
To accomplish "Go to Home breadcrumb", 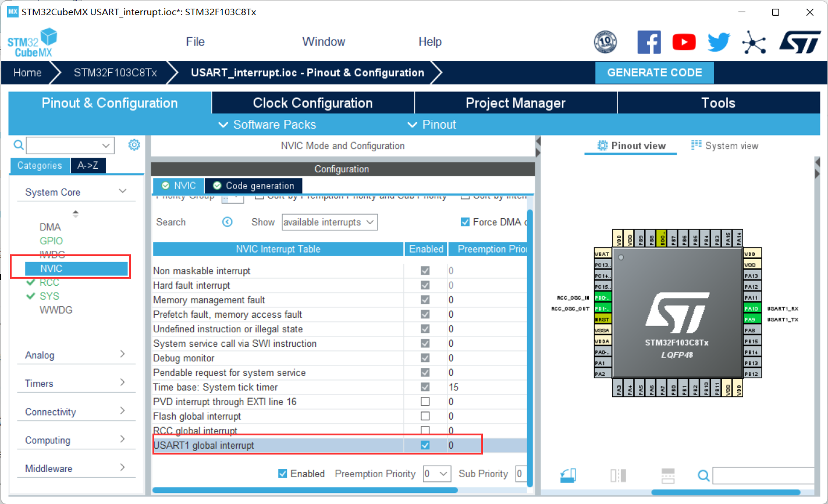I will (x=27, y=73).
